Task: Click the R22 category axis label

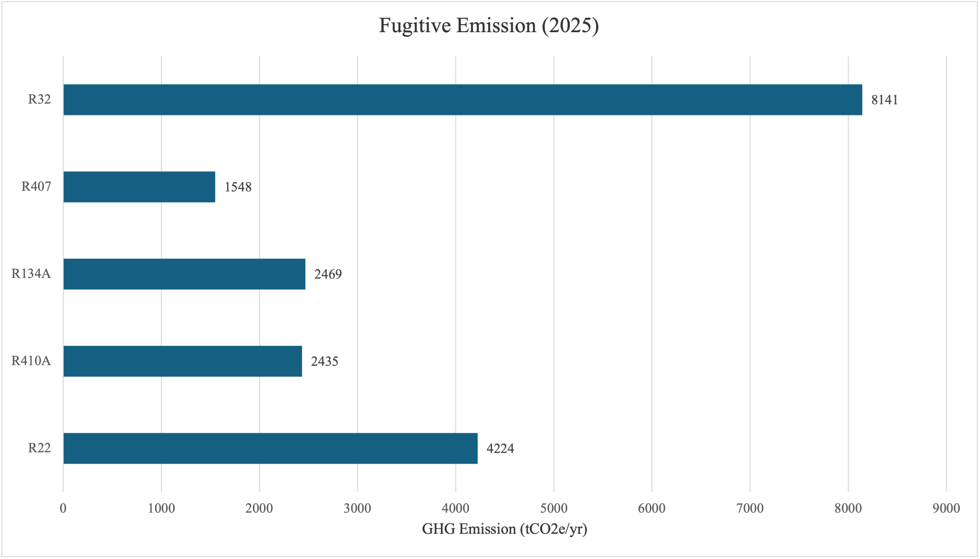Action: tap(39, 448)
